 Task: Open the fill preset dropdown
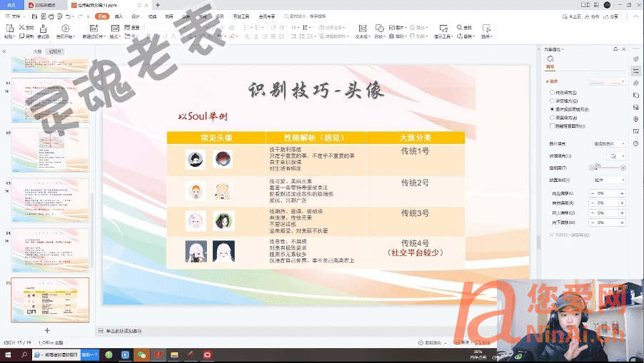pos(608,81)
